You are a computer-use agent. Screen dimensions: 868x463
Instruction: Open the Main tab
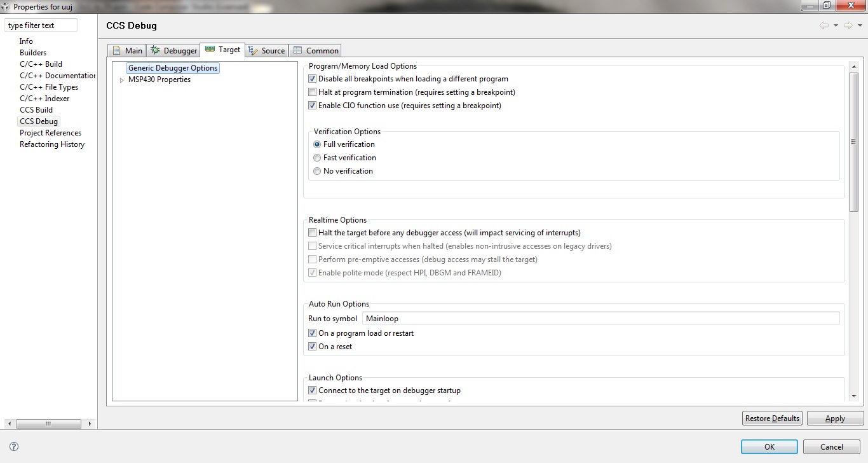127,50
